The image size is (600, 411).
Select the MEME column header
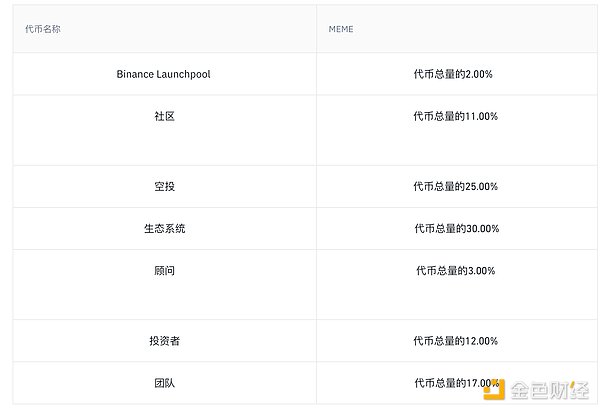(x=341, y=29)
